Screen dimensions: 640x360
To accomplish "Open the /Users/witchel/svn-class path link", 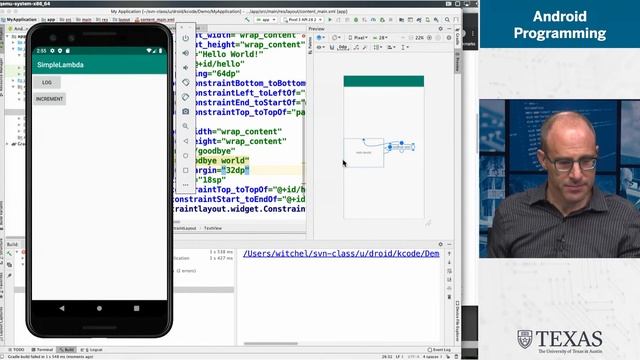I will point(341,253).
